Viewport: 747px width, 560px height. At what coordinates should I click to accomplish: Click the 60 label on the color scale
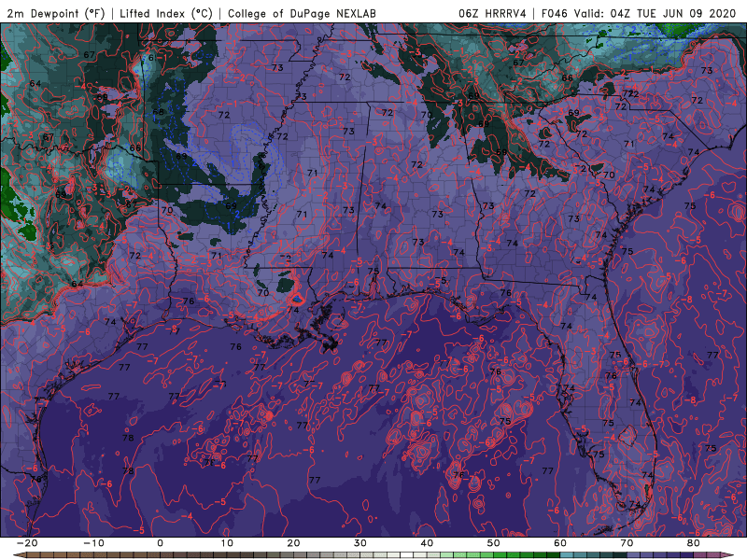tap(560, 543)
